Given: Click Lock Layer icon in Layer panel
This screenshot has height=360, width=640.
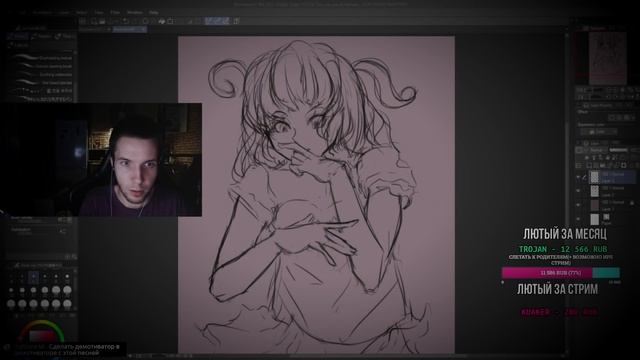Looking at the screenshot, I should (x=609, y=158).
